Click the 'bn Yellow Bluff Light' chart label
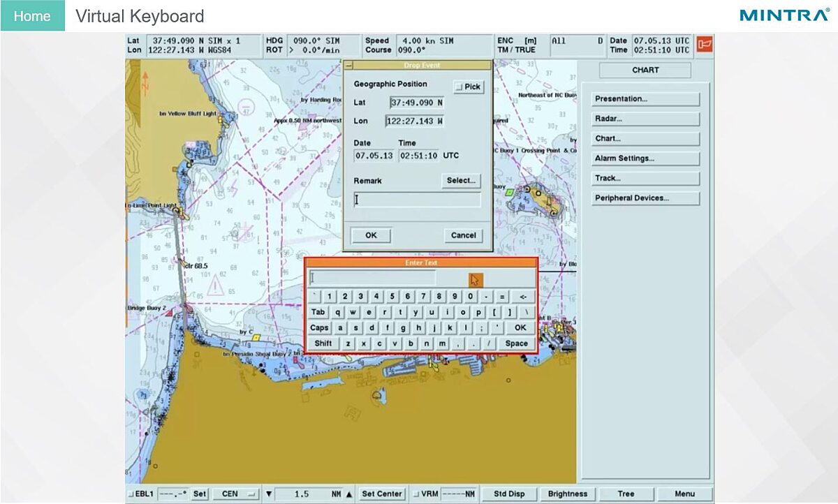Image resolution: width=838 pixels, height=504 pixels. pyautogui.click(x=187, y=113)
